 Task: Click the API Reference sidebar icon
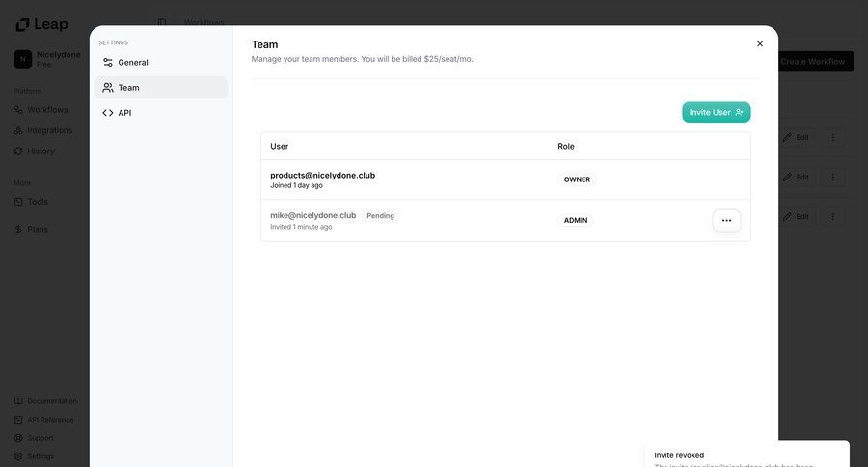pos(18,420)
